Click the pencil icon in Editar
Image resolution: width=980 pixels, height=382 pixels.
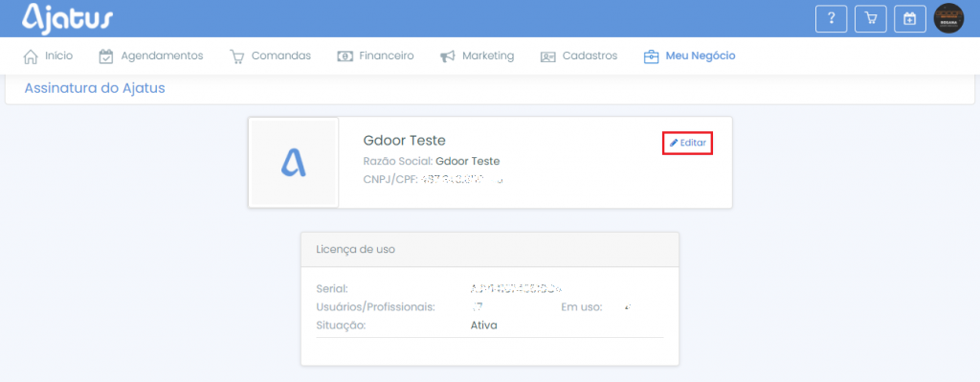click(674, 144)
